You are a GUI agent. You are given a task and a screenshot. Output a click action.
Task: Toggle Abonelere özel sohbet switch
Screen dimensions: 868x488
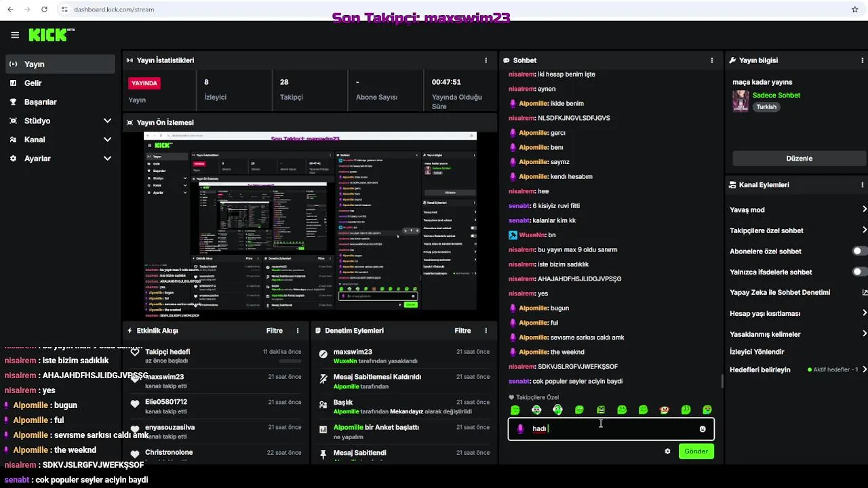[x=859, y=251]
